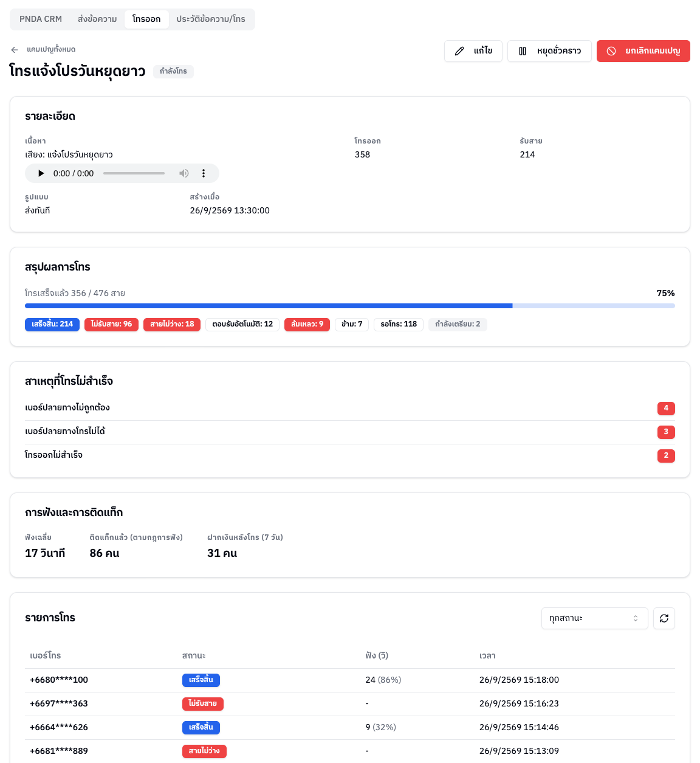
Task: Click the ไม่รับสาย: 96 status badge
Action: click(x=111, y=325)
